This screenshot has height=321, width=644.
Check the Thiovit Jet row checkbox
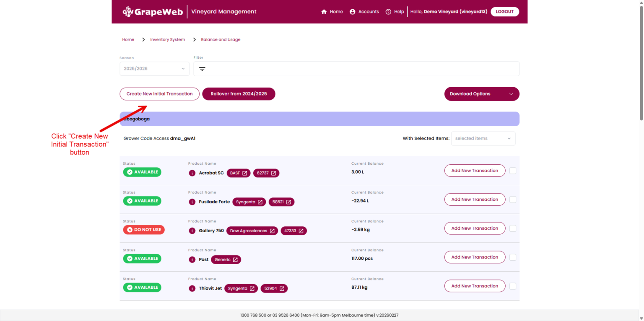(513, 286)
